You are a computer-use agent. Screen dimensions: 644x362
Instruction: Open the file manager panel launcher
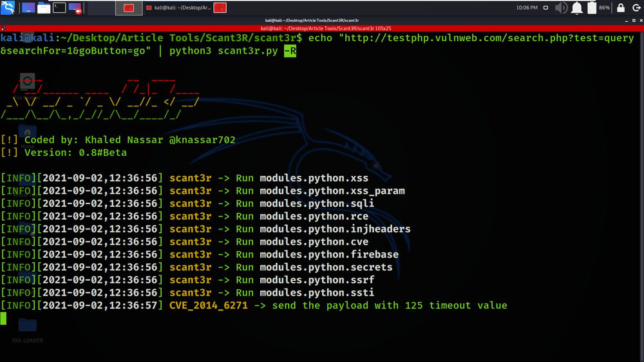tap(44, 7)
